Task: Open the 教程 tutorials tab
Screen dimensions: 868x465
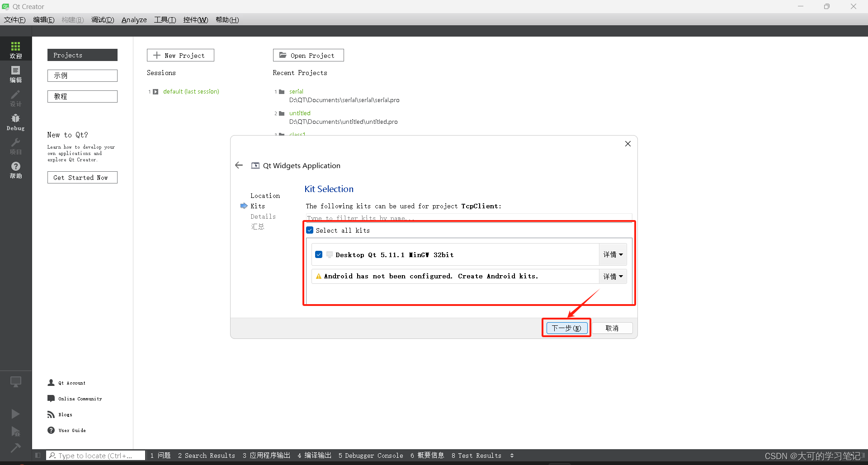Action: pyautogui.click(x=82, y=96)
